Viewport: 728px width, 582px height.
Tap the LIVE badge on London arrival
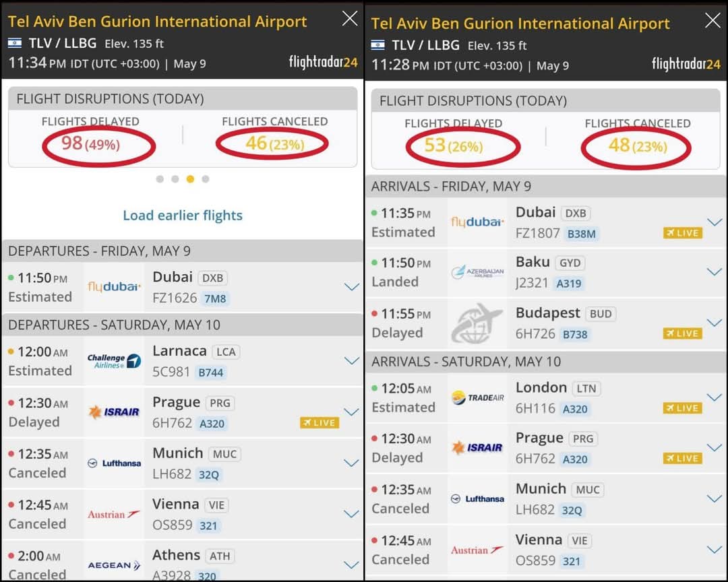[683, 408]
